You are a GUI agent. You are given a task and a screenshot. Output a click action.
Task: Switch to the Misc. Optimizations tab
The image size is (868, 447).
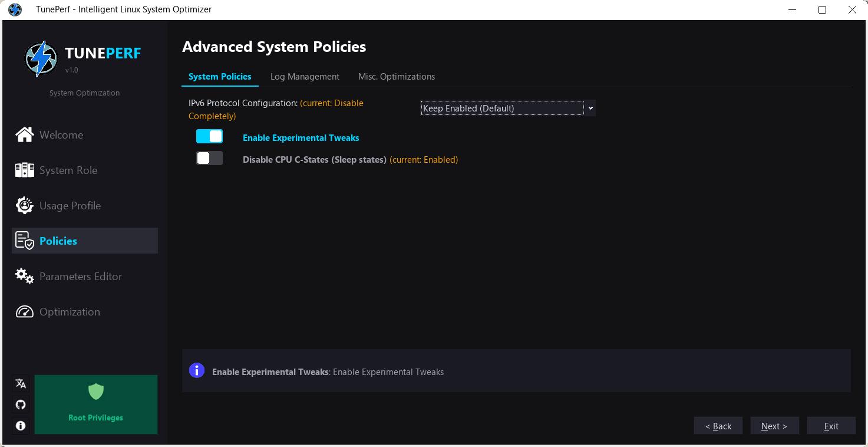pos(397,77)
